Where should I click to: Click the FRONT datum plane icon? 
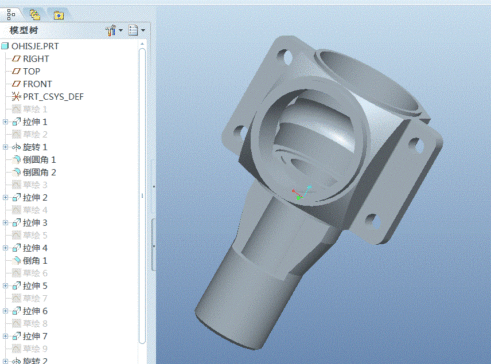pos(16,84)
